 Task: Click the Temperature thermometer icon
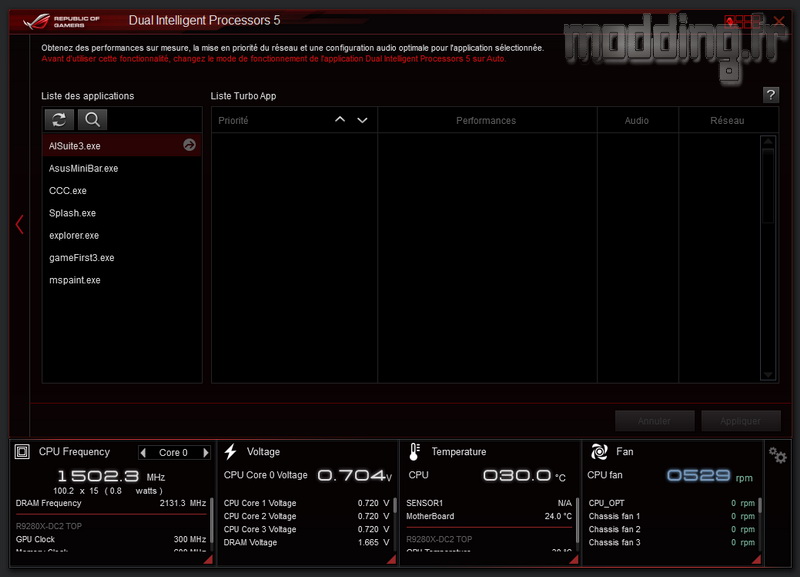(x=414, y=451)
